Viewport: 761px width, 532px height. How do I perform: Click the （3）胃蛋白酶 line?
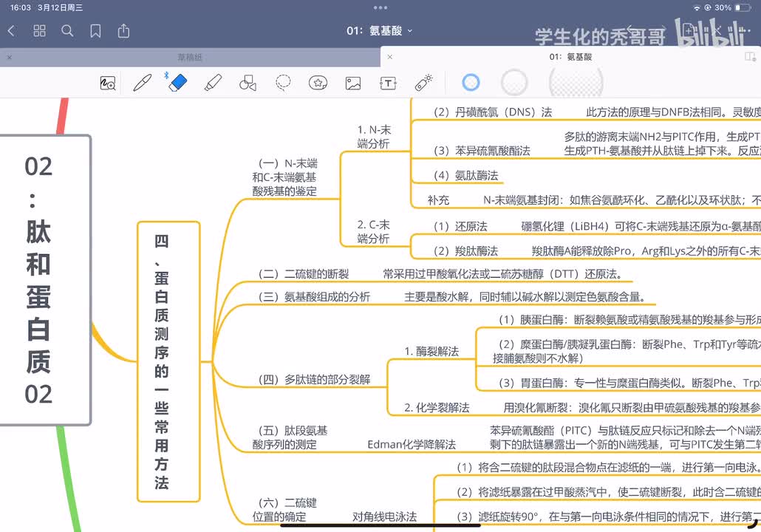(629, 383)
